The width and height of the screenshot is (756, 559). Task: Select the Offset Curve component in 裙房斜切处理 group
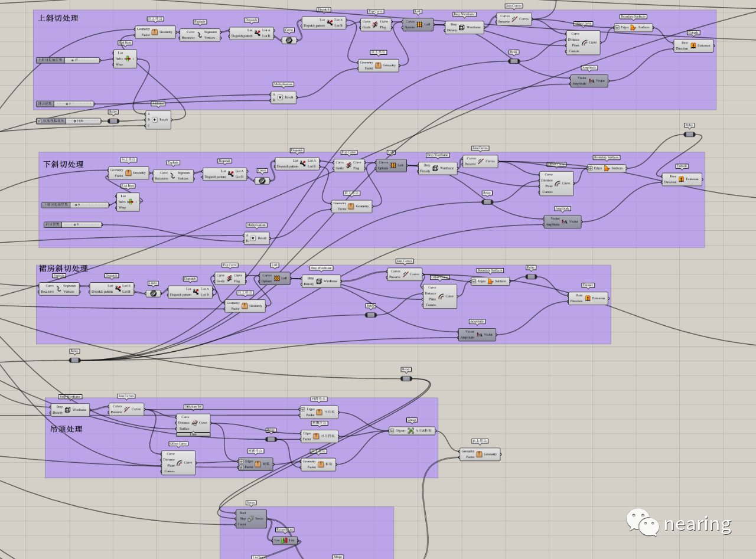coord(439,296)
